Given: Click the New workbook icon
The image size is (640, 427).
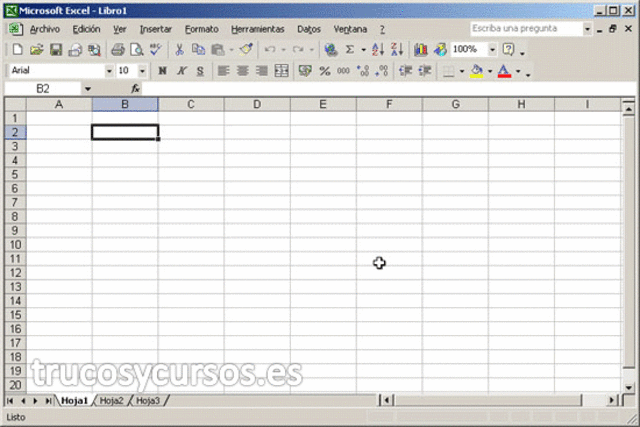Looking at the screenshot, I should click(17, 50).
